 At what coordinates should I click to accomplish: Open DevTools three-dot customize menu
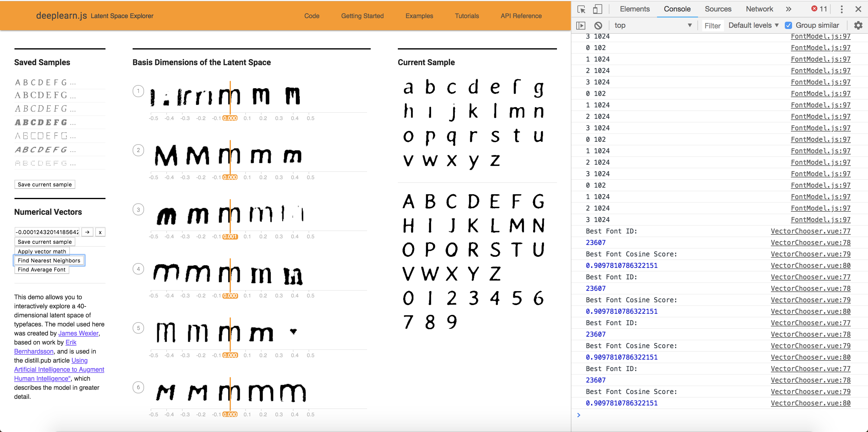tap(841, 9)
